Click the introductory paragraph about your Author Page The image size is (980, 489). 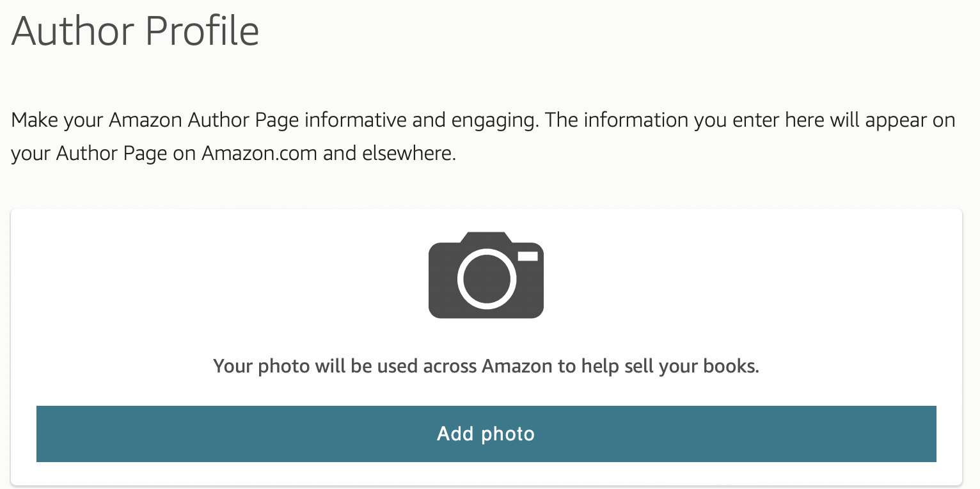(482, 136)
